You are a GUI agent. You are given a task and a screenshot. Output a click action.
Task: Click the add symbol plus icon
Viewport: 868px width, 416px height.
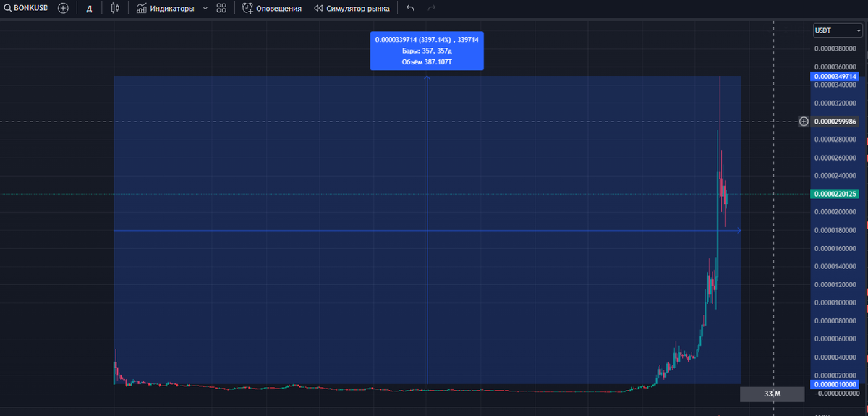pos(63,9)
